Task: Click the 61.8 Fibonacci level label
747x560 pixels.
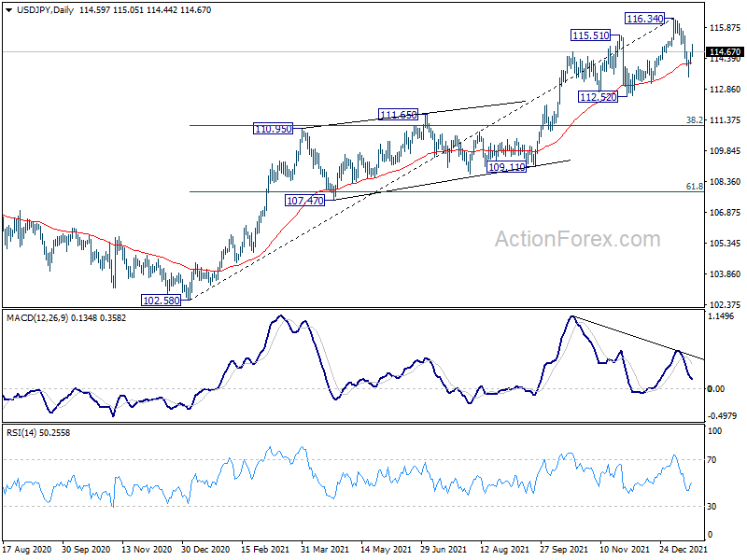Action: click(694, 187)
